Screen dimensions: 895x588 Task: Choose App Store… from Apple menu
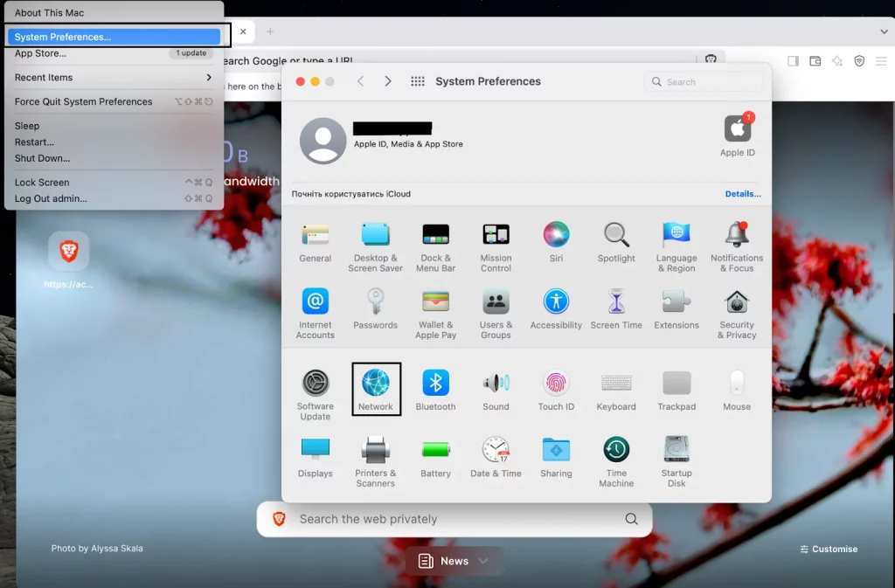pyautogui.click(x=114, y=53)
